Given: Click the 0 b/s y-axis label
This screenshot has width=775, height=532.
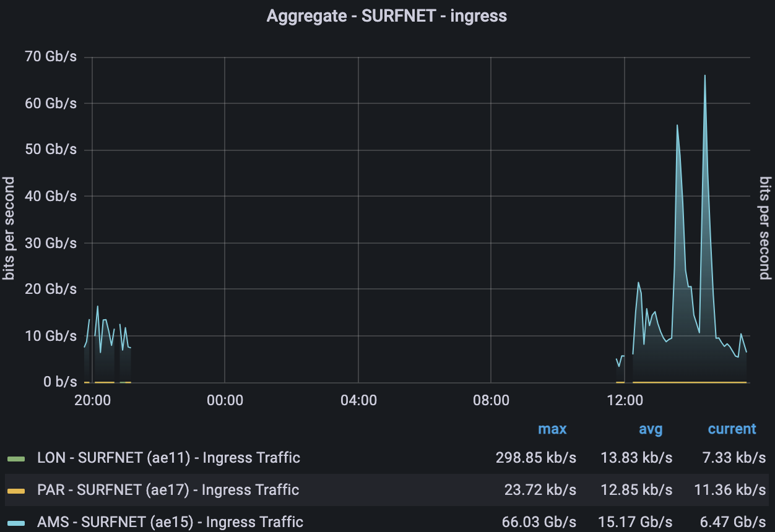Looking at the screenshot, I should 60,382.
